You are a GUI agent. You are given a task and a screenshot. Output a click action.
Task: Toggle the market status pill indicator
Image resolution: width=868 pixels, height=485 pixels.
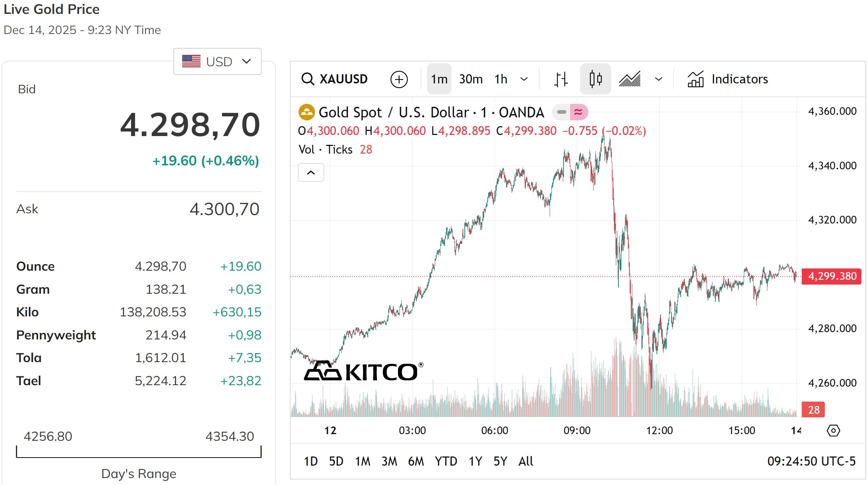tap(570, 112)
